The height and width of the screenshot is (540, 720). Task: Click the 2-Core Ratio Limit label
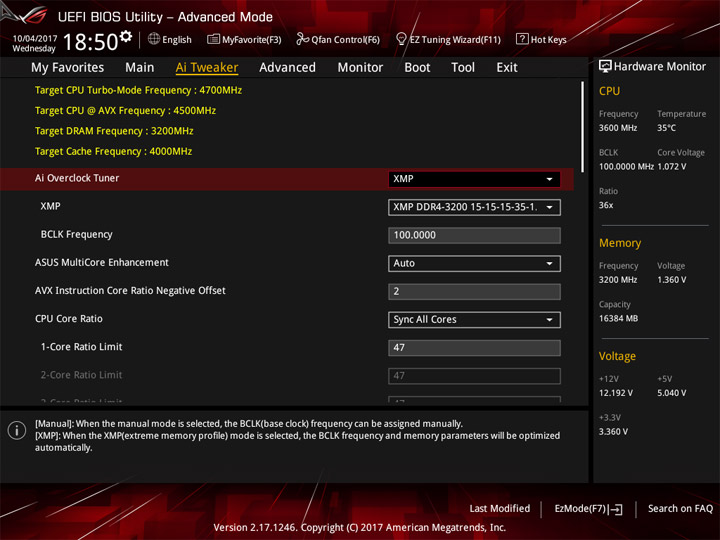pos(81,375)
